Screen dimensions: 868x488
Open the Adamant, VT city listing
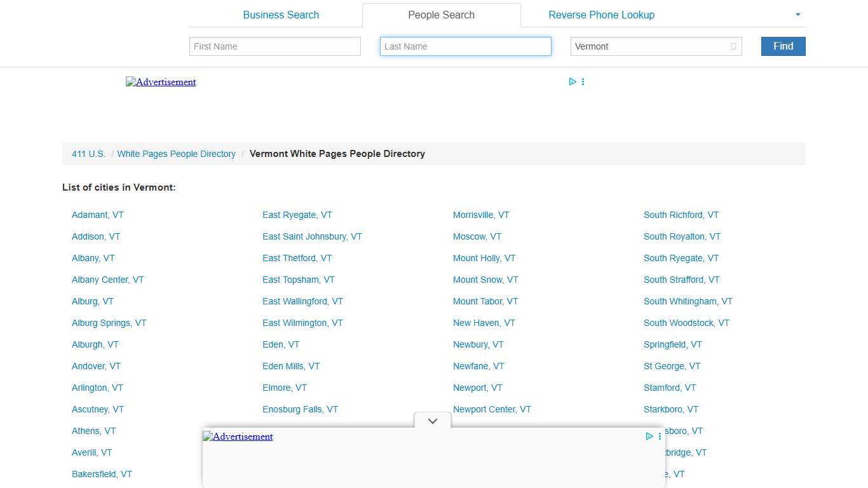coord(97,215)
